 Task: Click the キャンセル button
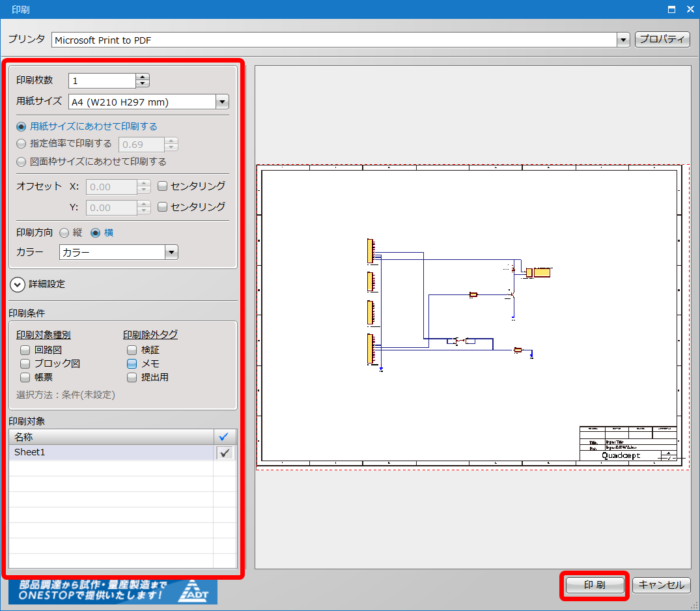click(x=661, y=585)
